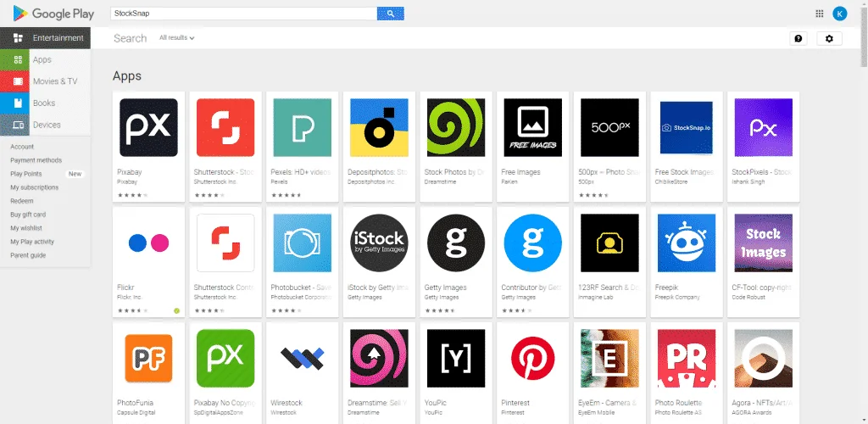Click the Freepik Company developer name
This screenshot has width=868, height=424.
coord(677,298)
